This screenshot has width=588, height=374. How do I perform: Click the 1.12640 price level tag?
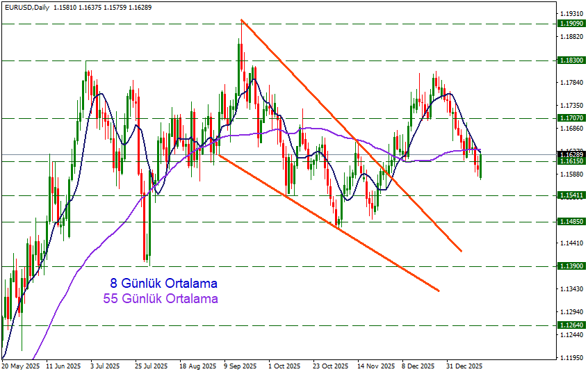[x=573, y=325]
